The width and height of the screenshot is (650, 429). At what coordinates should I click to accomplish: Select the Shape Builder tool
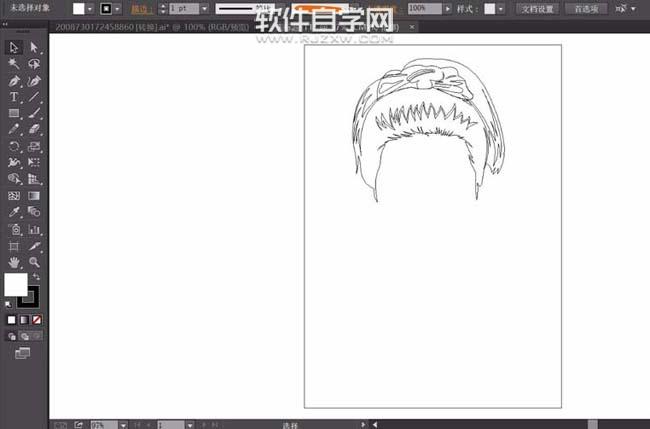tap(14, 179)
